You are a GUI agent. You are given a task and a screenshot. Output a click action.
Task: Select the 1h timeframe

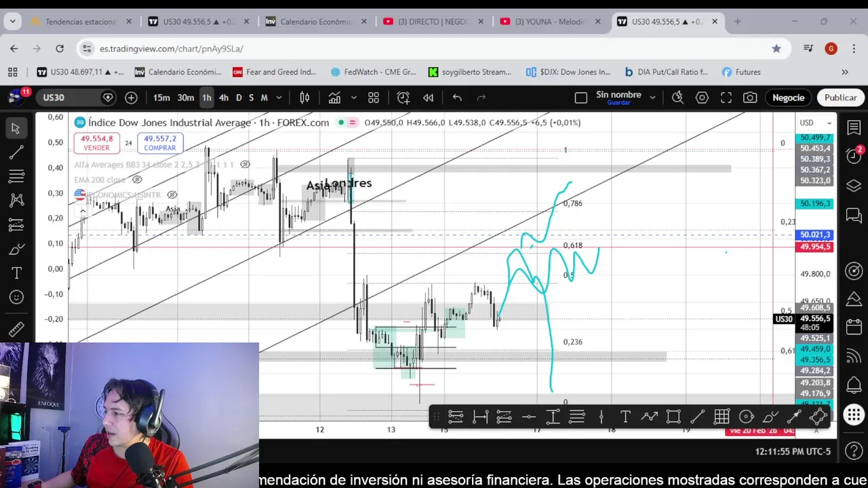click(x=206, y=98)
